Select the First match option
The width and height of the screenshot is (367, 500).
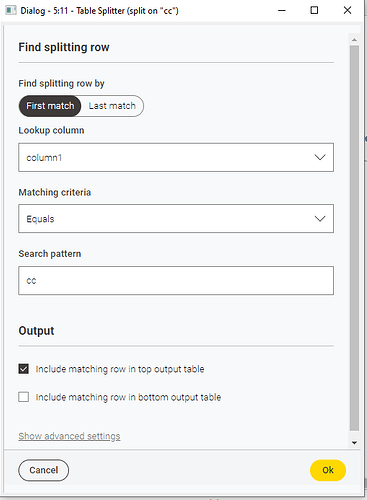[x=50, y=106]
